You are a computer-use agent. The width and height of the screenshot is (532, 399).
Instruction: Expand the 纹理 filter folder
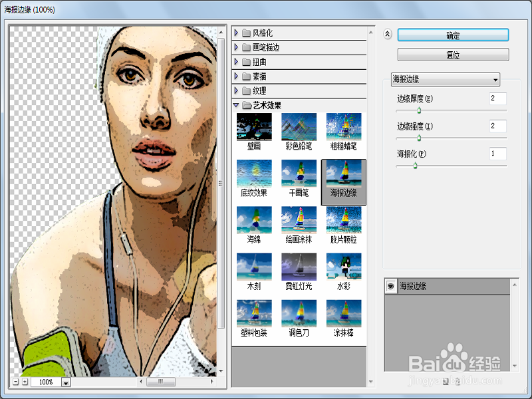[237, 90]
